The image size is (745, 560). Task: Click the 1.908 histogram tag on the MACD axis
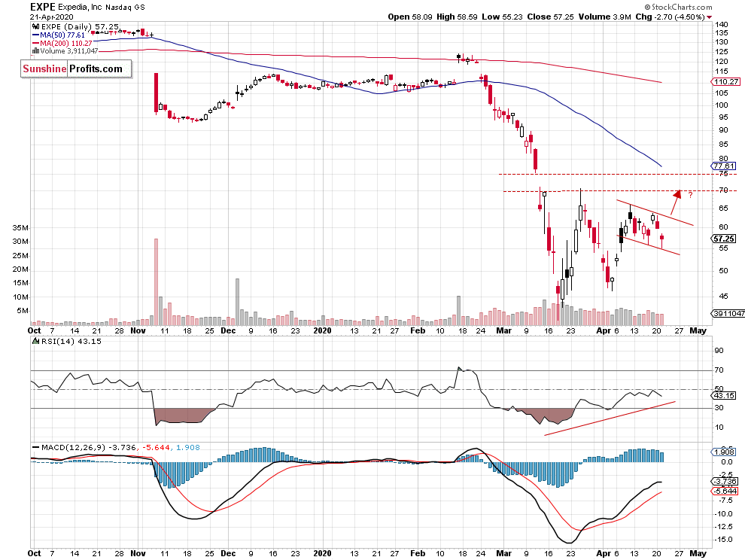(x=724, y=452)
